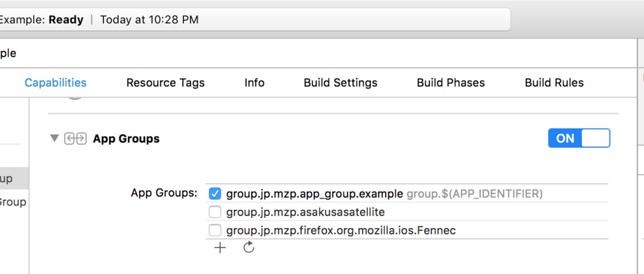Select the Build Phases tab
This screenshot has width=644, height=274.
450,83
